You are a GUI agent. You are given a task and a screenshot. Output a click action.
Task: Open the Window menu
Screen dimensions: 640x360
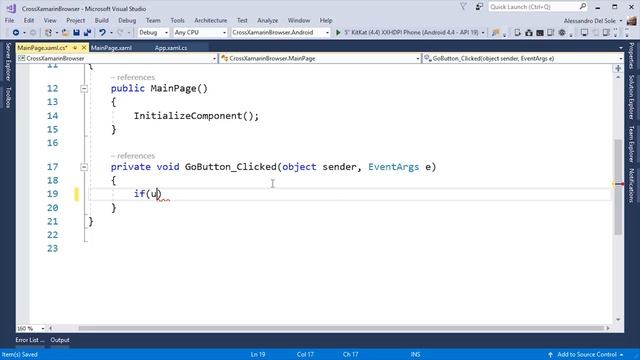pyautogui.click(x=299, y=20)
